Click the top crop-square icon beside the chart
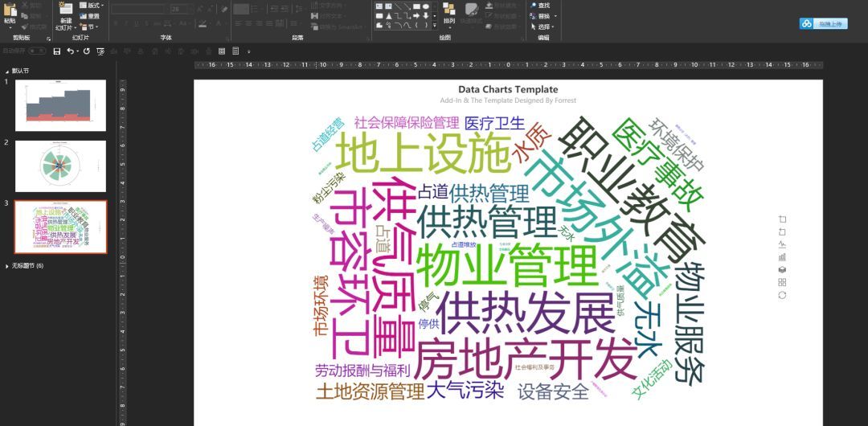Image resolution: width=868 pixels, height=426 pixels. pyautogui.click(x=782, y=219)
